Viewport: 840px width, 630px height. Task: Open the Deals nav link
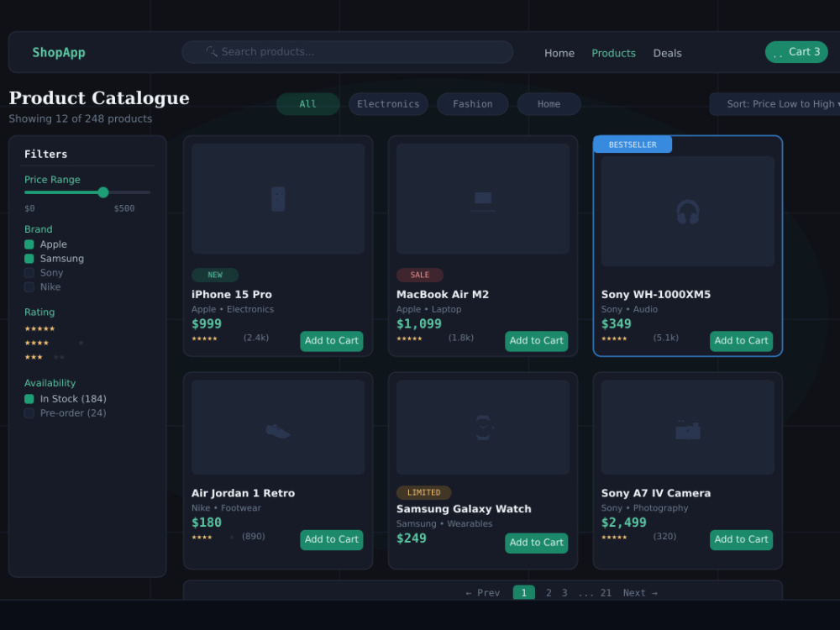(x=667, y=53)
